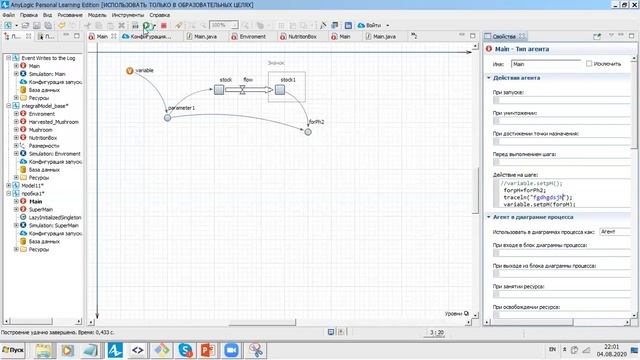
Task: Click the red Stop toolbar icon
Action: 164,25
